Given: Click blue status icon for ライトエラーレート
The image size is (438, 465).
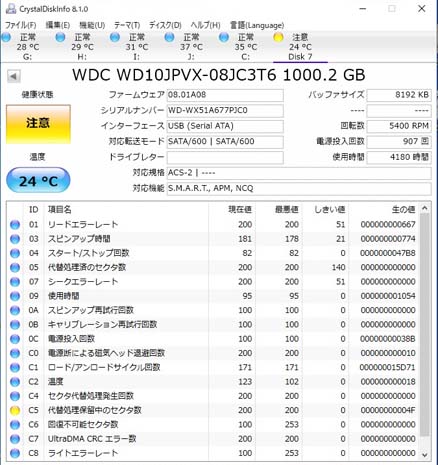Looking at the screenshot, I should [x=15, y=454].
